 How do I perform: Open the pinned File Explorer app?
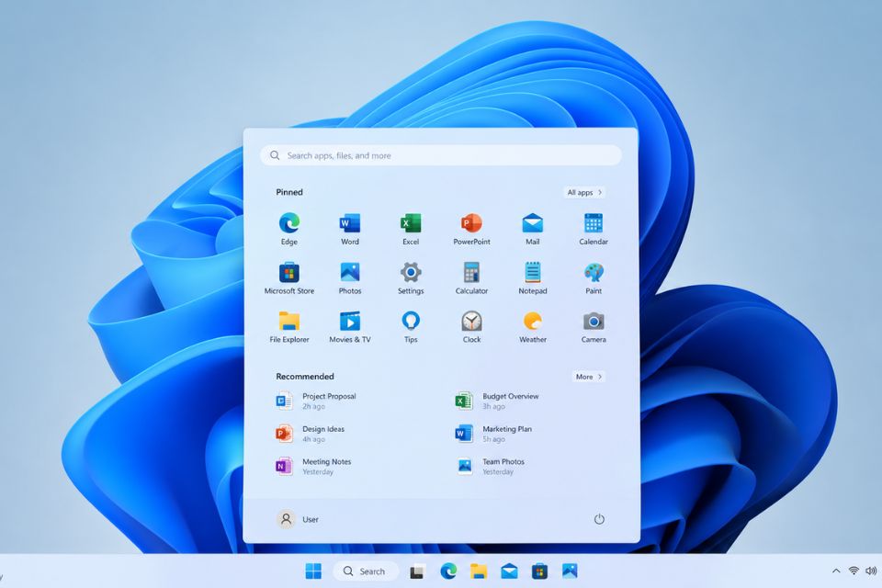tap(289, 327)
